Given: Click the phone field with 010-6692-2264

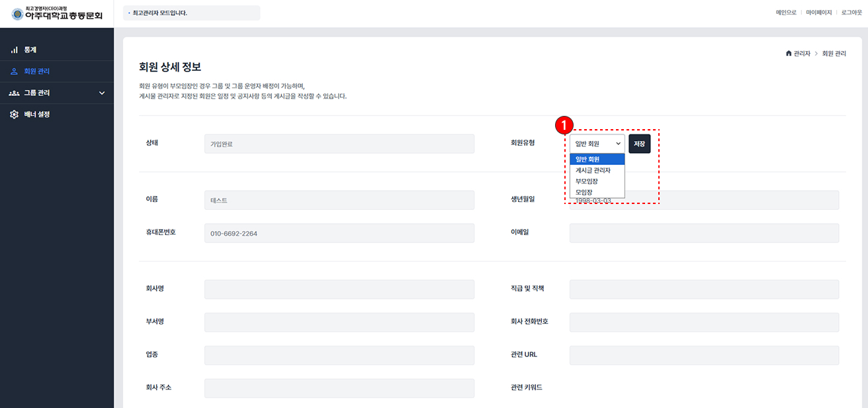Looking at the screenshot, I should [339, 233].
